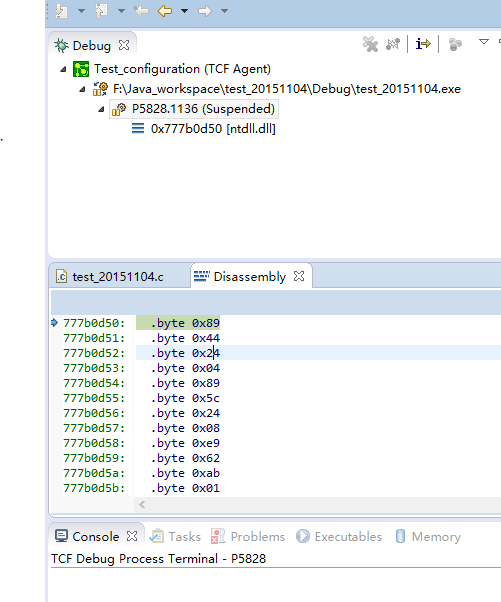Click the Disassembly horizontal scrollbar left arrow
The image size is (501, 602).
pyautogui.click(x=142, y=504)
